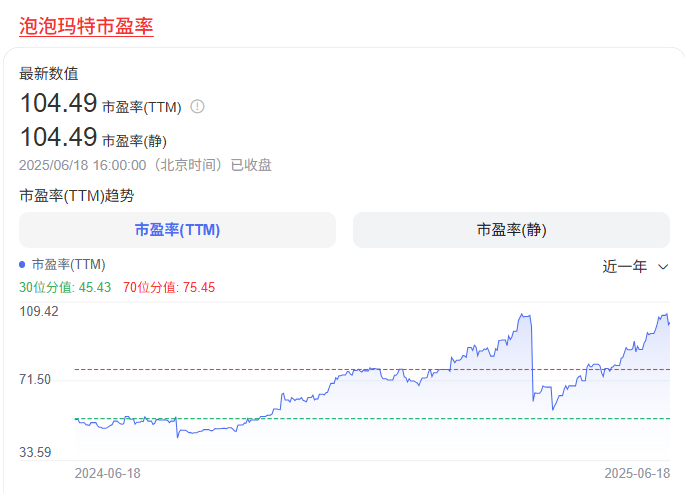Click the 33.59 y-axis label

tap(35, 452)
